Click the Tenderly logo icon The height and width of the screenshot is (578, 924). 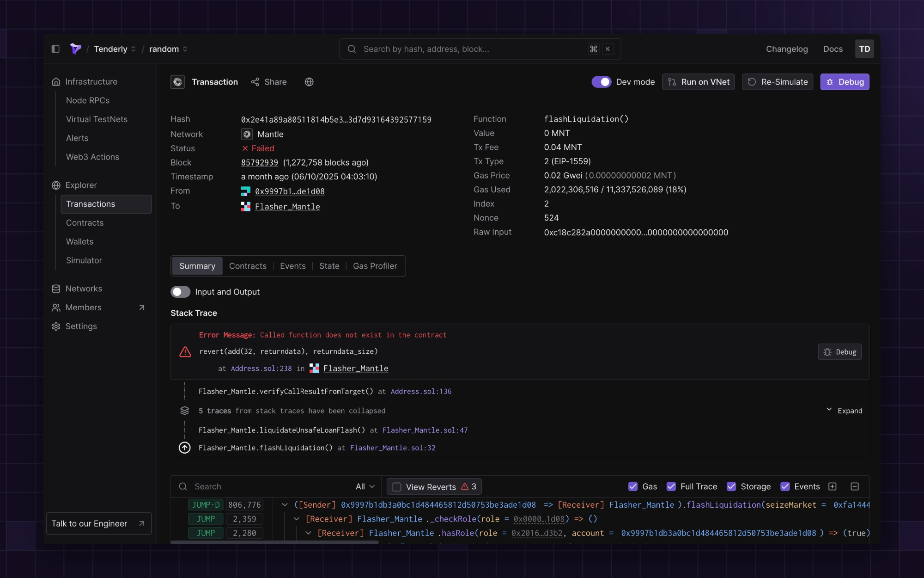(x=75, y=49)
